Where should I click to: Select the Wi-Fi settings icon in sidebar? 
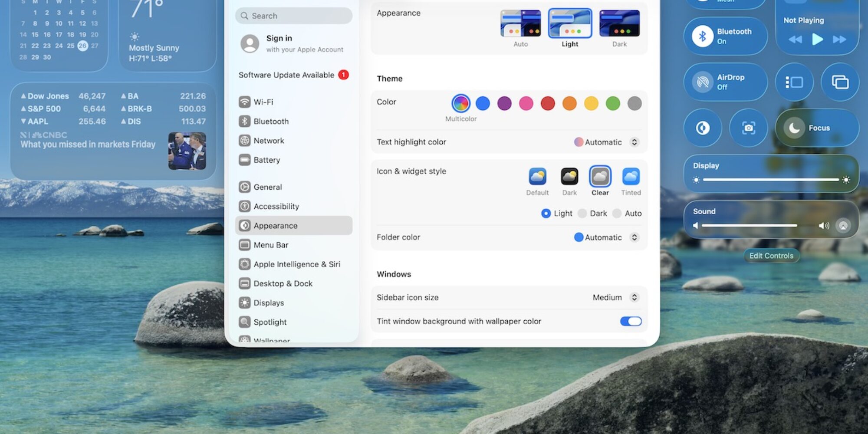[245, 102]
